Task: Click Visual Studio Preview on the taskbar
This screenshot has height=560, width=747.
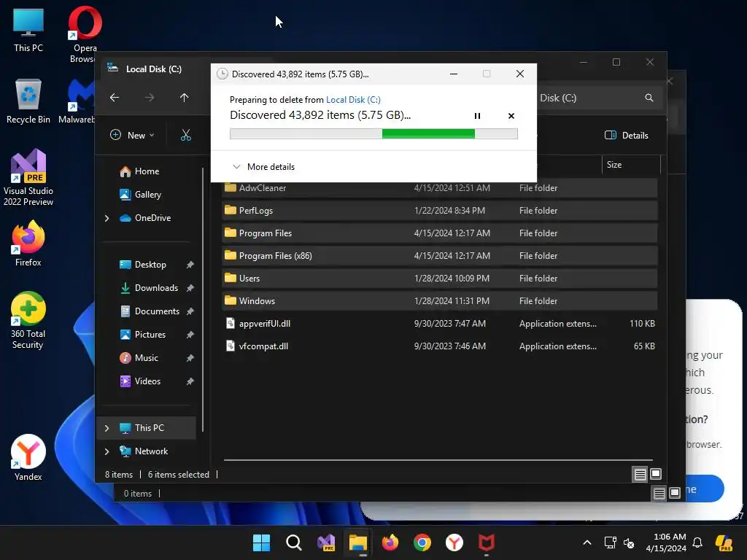Action: 326,542
